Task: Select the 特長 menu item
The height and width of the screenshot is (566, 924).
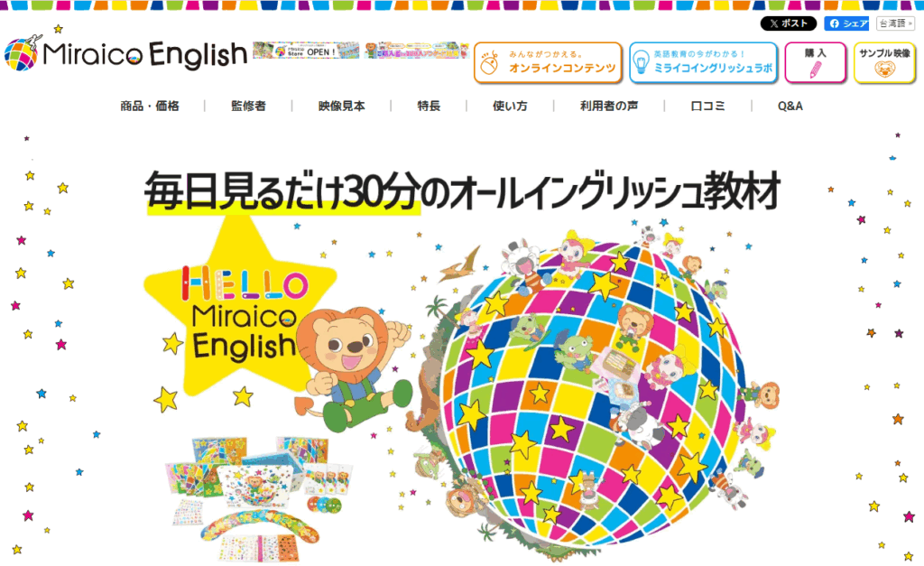Action: click(x=429, y=107)
